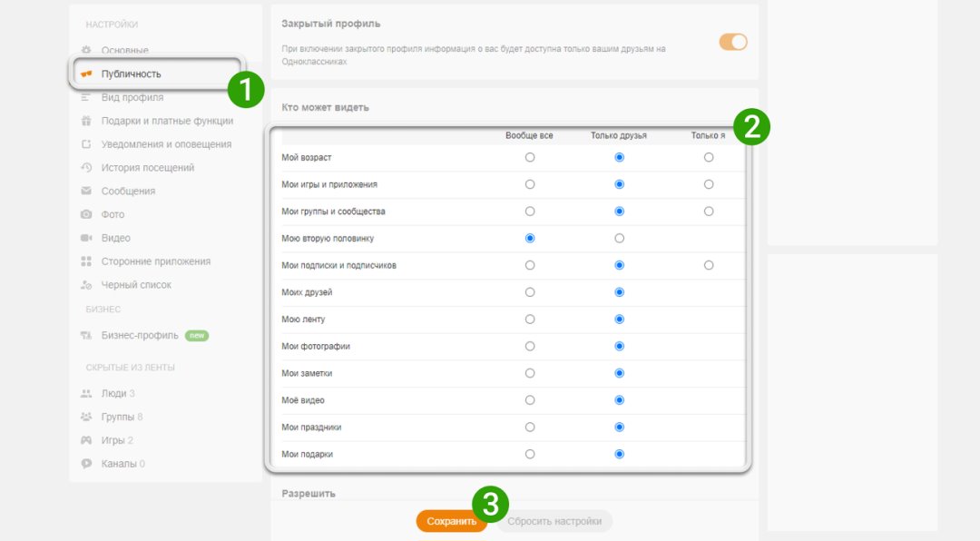980x541 pixels.
Task: Click the history clock icon for История посещений
Action: (x=86, y=168)
